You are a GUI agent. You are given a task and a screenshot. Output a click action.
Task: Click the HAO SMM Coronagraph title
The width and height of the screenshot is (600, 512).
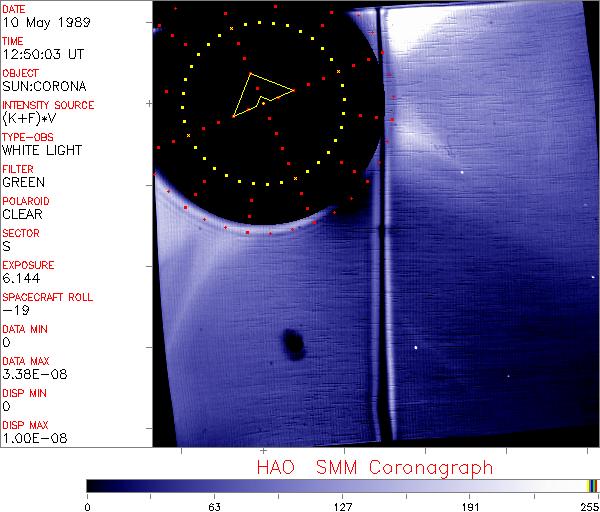coord(374,467)
